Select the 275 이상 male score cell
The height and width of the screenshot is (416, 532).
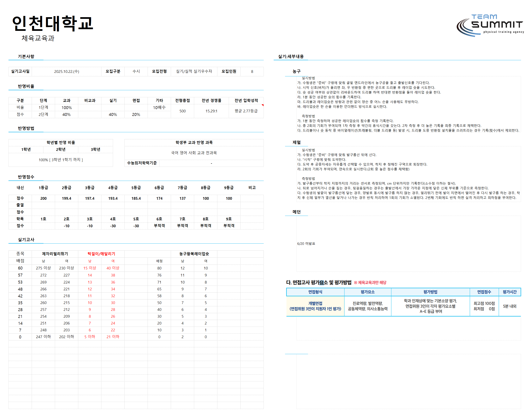[43, 268]
